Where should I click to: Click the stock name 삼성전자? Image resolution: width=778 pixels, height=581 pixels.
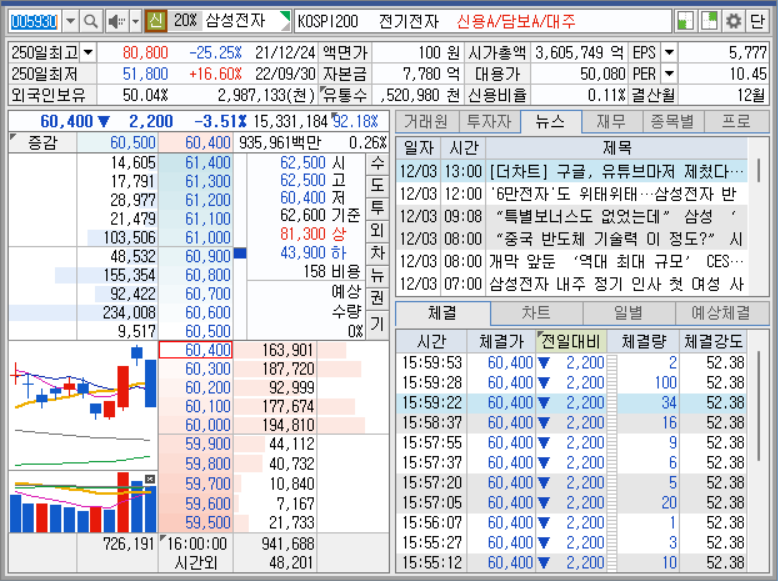236,21
